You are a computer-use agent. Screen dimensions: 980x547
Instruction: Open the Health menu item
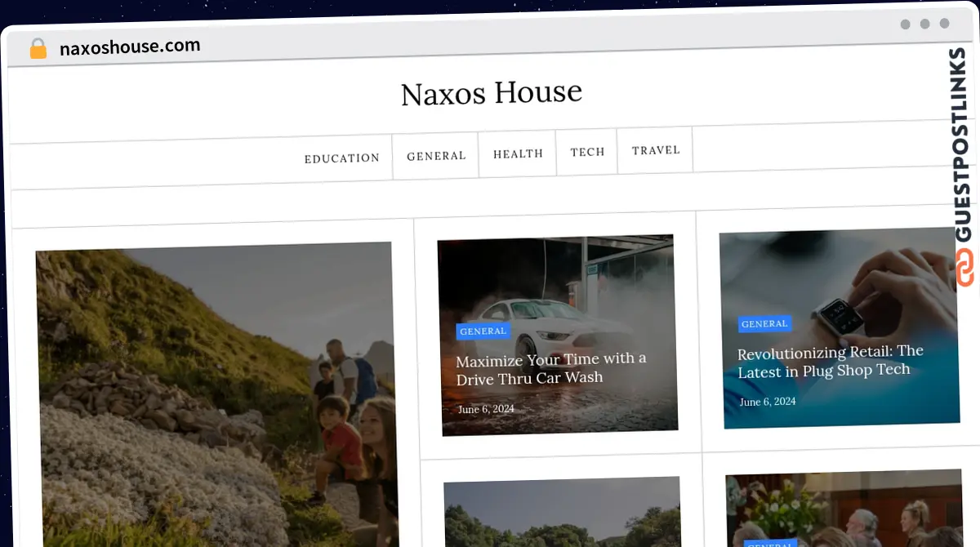point(519,153)
